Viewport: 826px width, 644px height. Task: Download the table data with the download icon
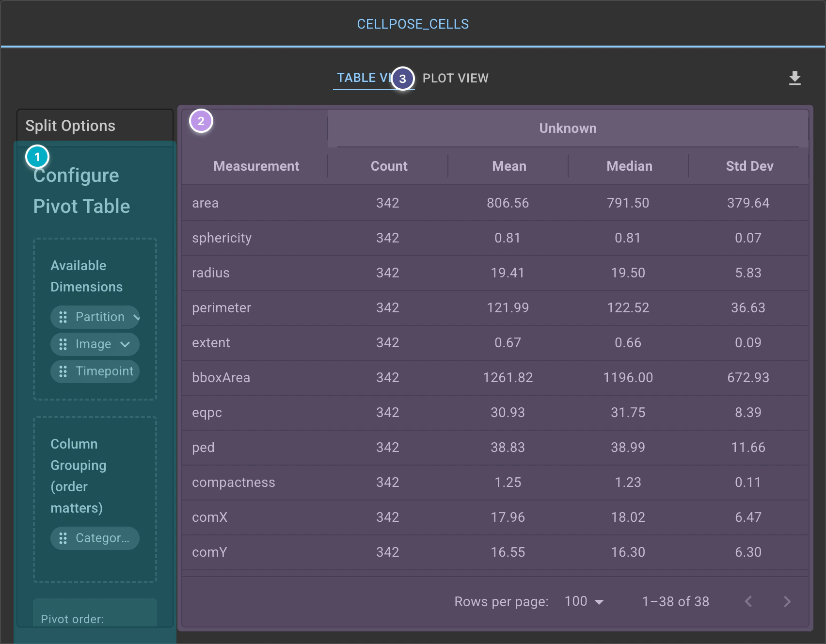794,78
